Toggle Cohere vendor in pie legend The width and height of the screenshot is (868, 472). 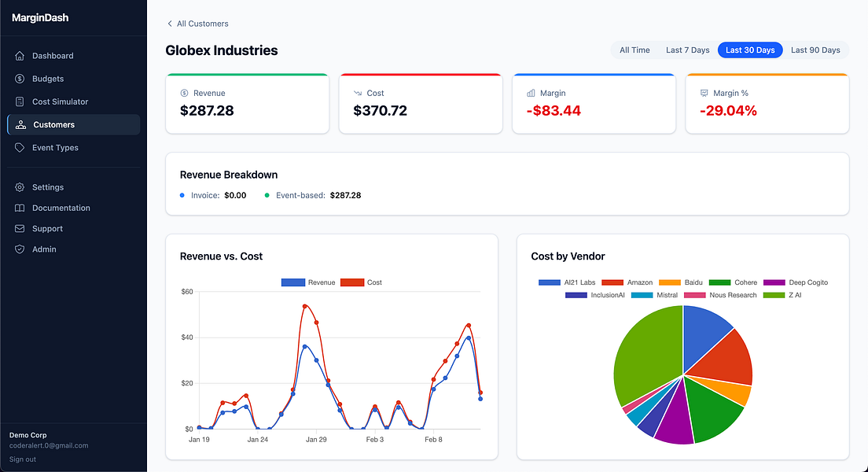point(733,282)
